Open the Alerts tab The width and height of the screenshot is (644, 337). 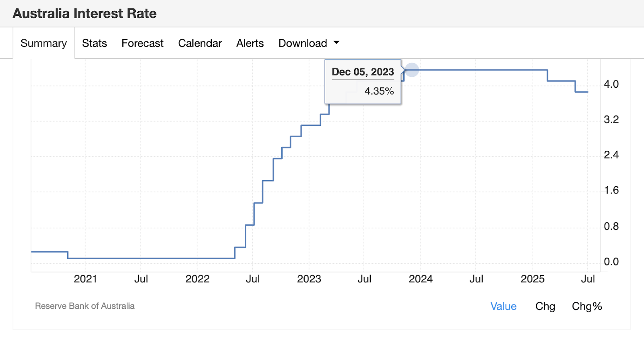pos(250,43)
